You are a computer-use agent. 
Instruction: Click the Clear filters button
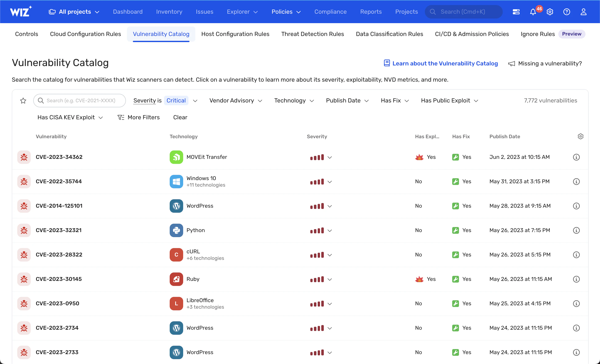(180, 117)
